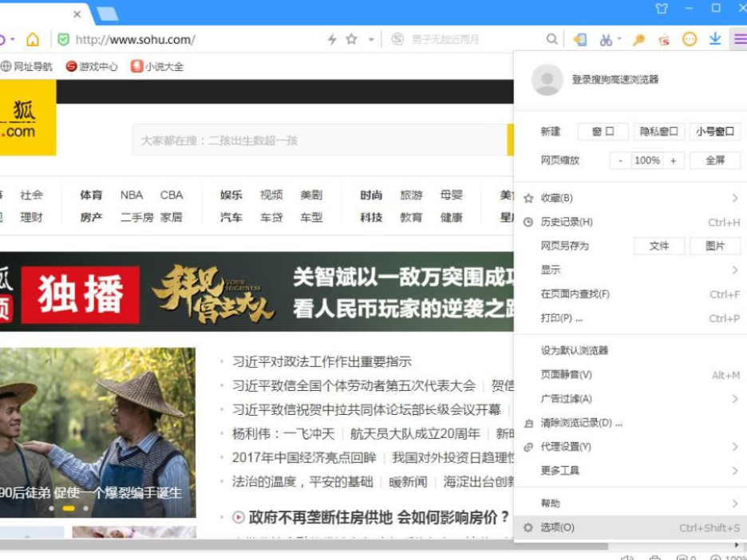Expand the 更多工具 submenu
Screen dimensions: 747x560
tap(630, 471)
